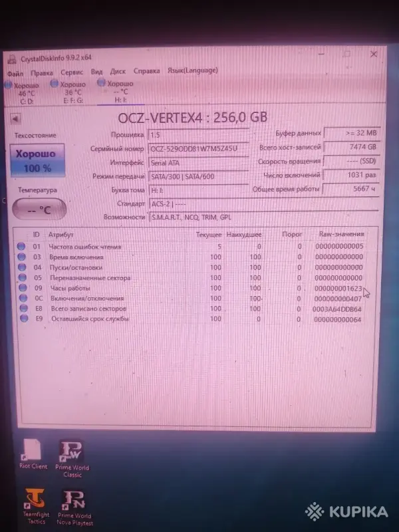The image size is (399, 532).
Task: Click the standard field ACS-2
Action: pyautogui.click(x=263, y=204)
